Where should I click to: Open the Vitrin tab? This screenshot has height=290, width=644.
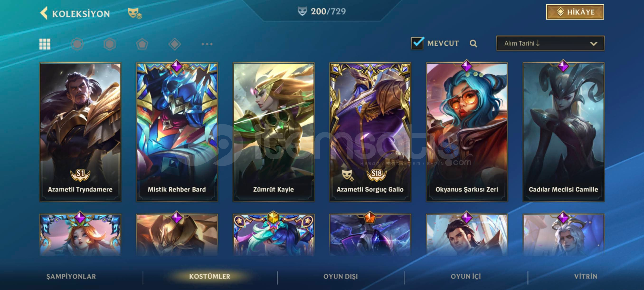pos(586,277)
